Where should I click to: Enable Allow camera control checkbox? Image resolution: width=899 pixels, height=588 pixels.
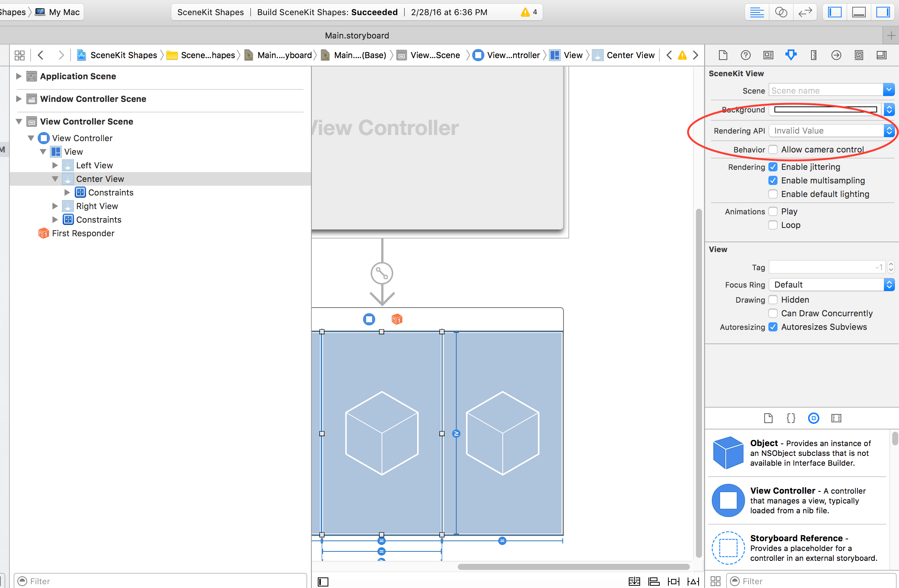click(773, 149)
